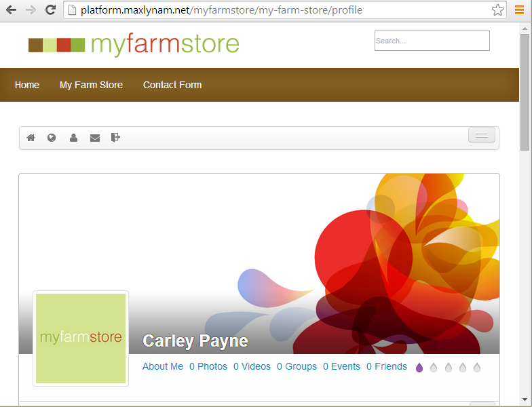Reload the page with the refresh icon
This screenshot has width=532, height=407.
[50, 9]
